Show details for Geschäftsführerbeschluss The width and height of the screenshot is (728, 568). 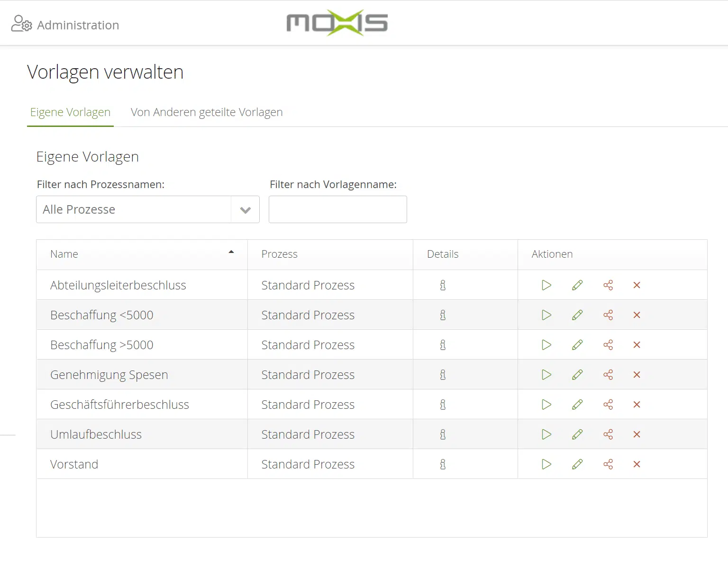[x=443, y=405]
